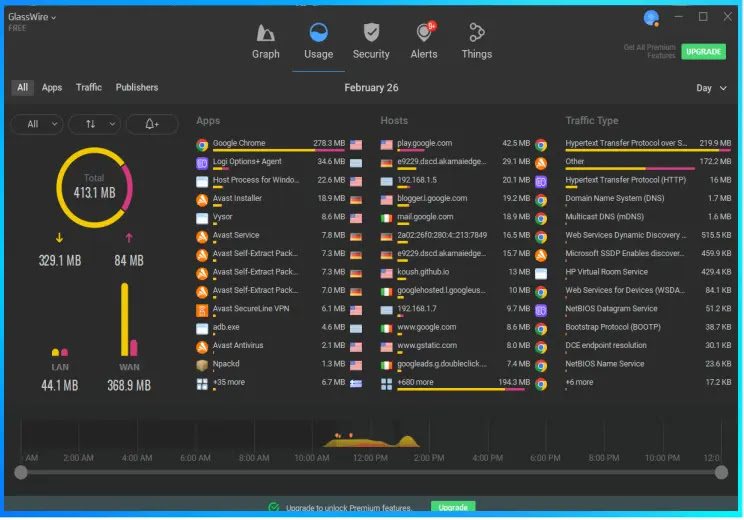Viewport: 744px width, 520px height.
Task: Open the Graph view icon
Action: (x=265, y=33)
